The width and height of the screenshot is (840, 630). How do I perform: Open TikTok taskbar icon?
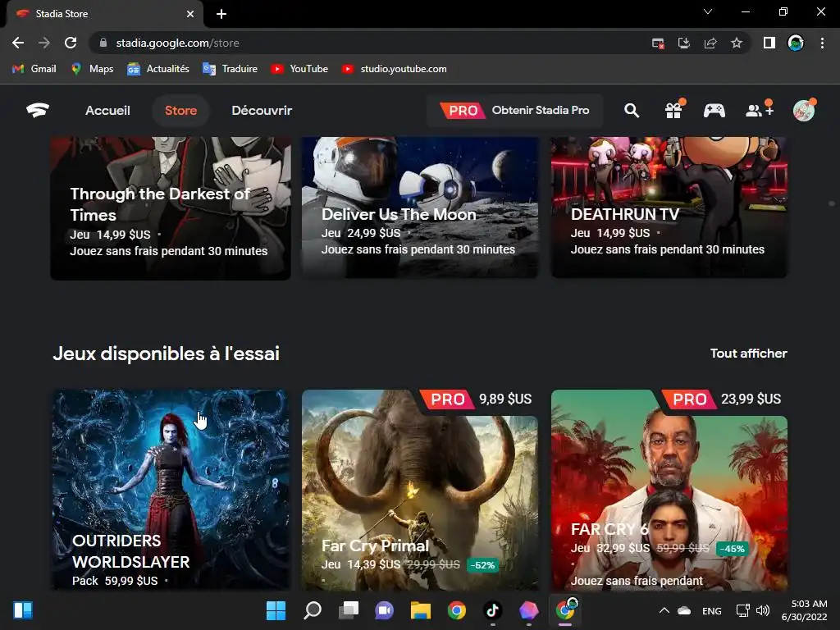[x=492, y=610]
